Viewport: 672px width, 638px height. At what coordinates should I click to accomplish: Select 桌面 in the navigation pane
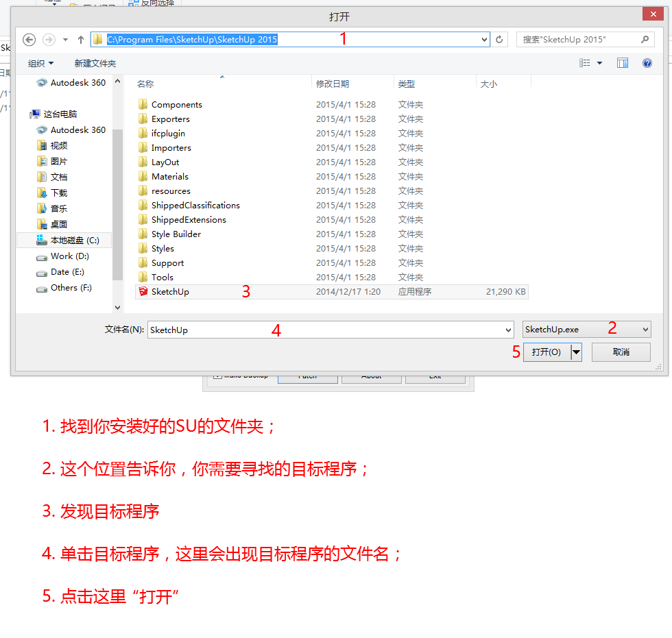52,224
